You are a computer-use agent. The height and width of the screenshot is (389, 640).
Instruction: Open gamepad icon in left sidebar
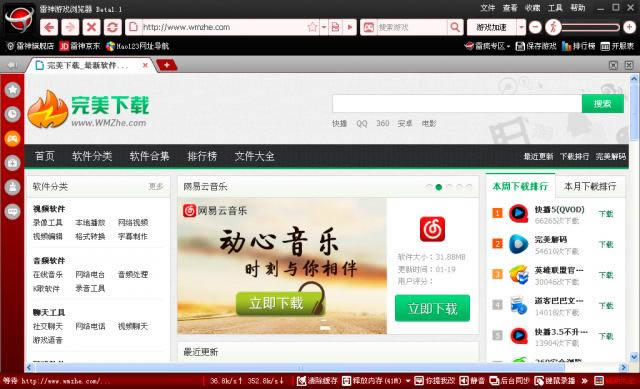tap(13, 138)
